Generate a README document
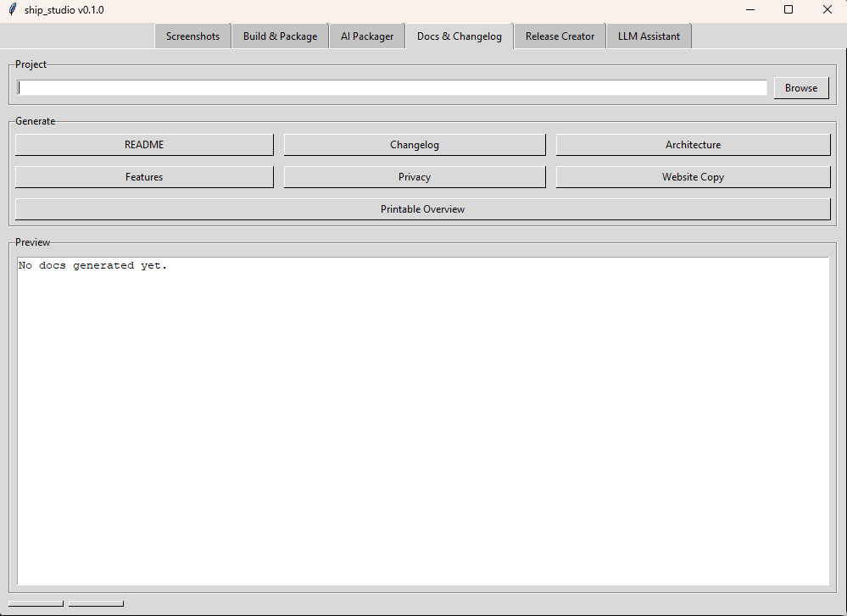Viewport: 847px width, 616px height. [143, 144]
